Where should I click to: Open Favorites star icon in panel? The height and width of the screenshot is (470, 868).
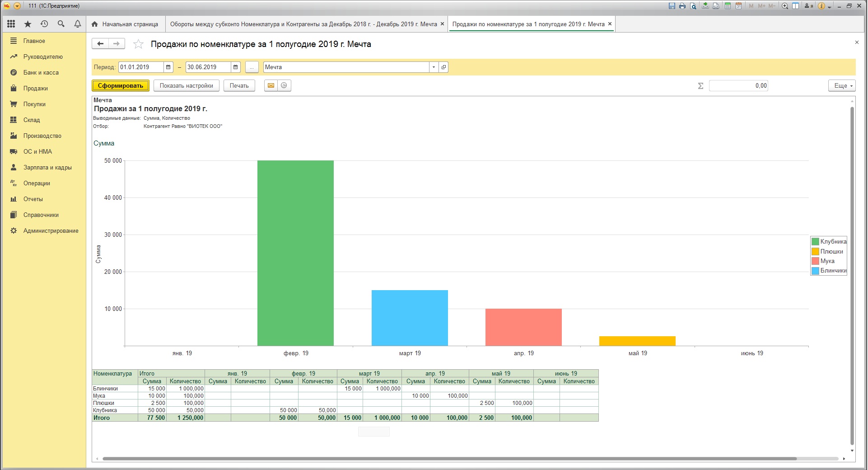coord(28,24)
